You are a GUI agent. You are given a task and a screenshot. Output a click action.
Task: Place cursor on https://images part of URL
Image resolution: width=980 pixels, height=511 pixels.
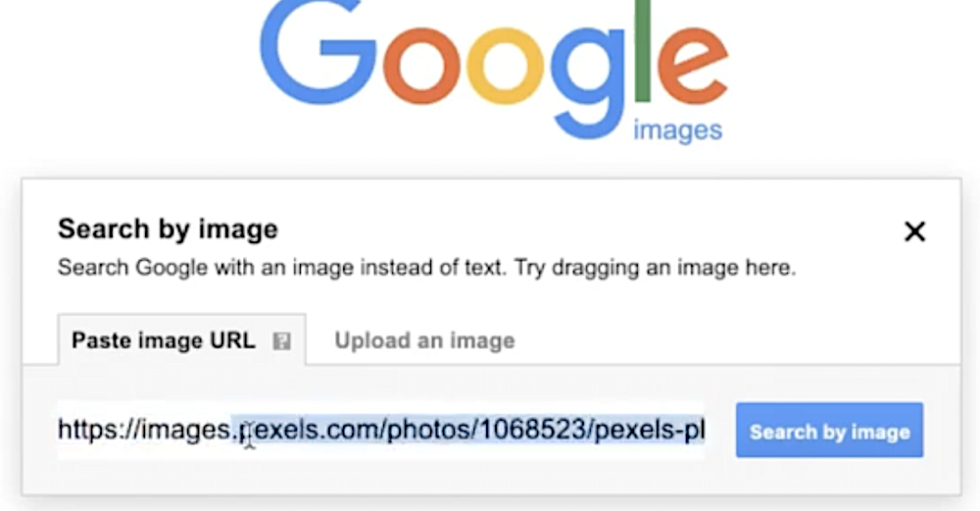tap(143, 430)
